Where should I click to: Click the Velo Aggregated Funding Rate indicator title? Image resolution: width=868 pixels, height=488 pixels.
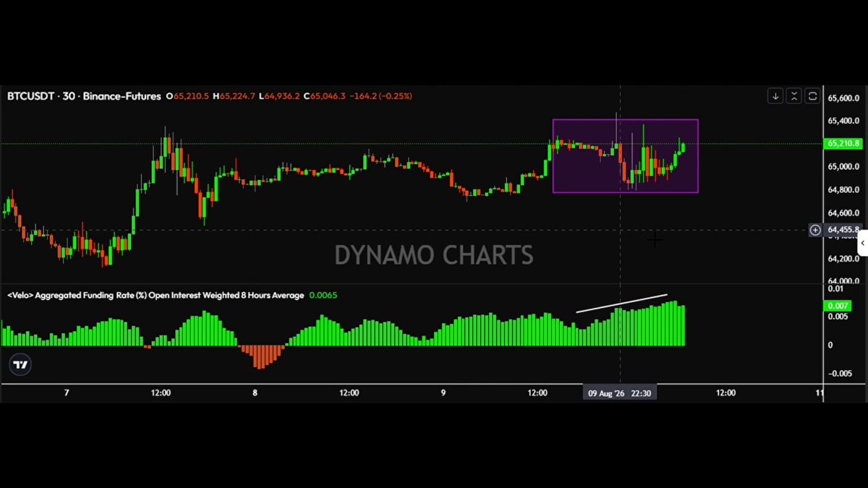click(x=156, y=295)
